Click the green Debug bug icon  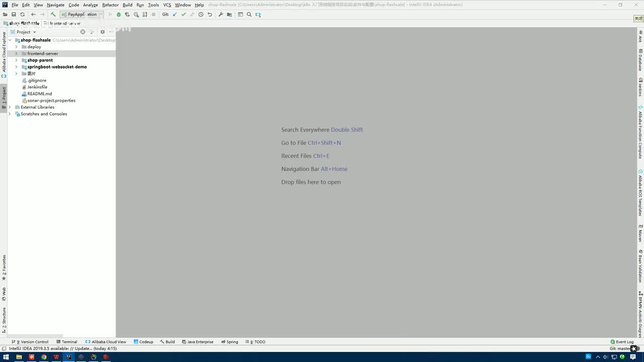click(119, 15)
